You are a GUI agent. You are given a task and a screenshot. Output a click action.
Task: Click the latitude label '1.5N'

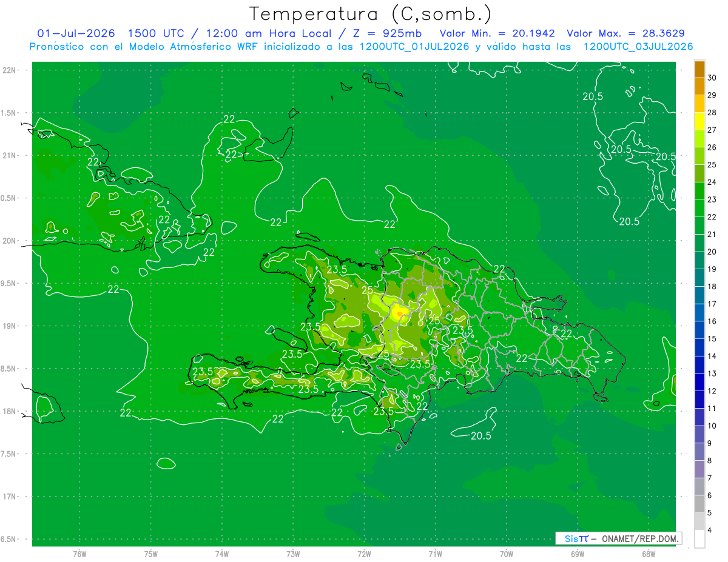click(9, 113)
